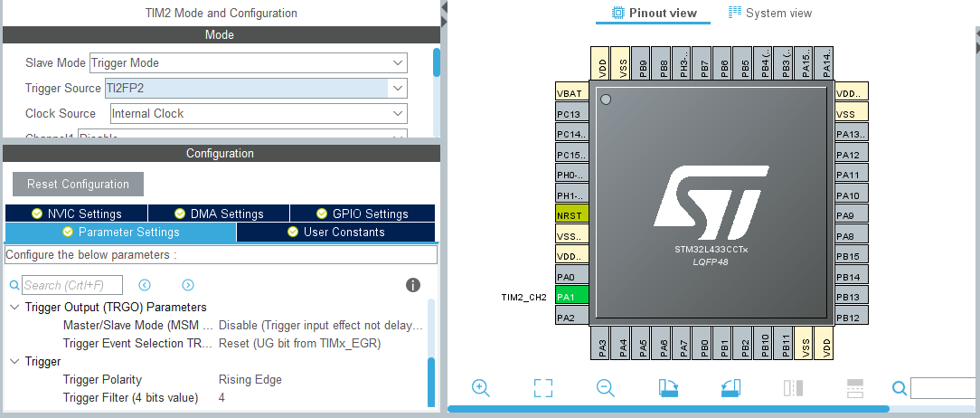980x418 pixels.
Task: Click the TIM2_CH2 pin label
Action: coord(523,297)
